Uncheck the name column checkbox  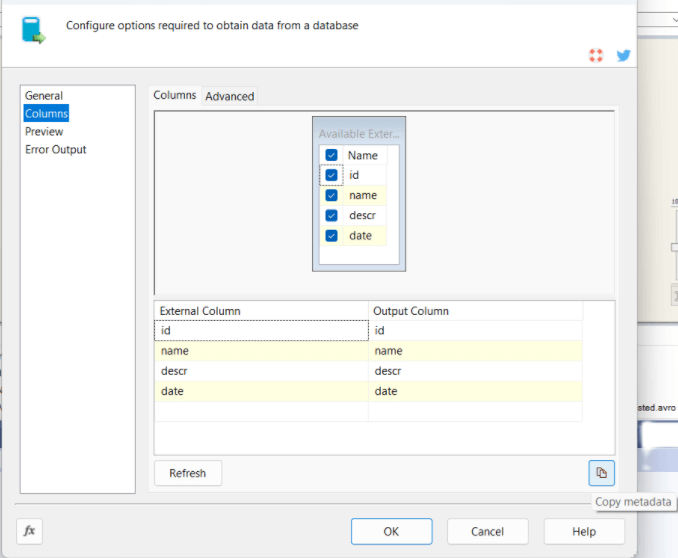(331, 195)
